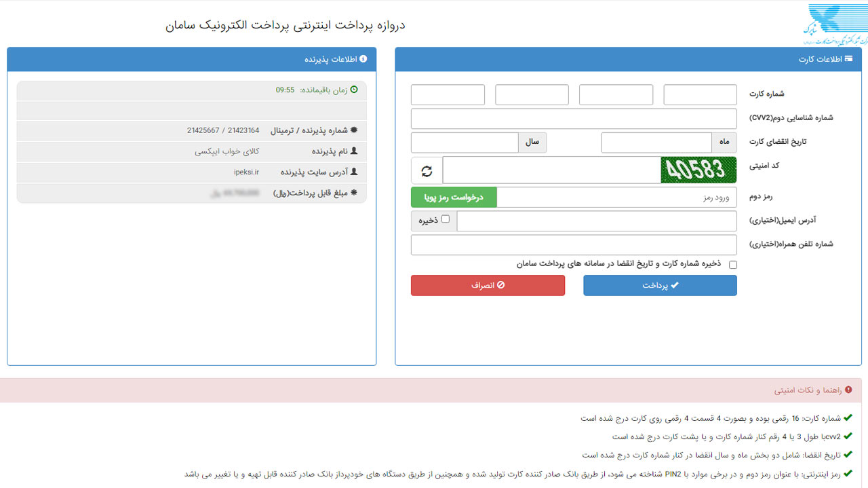Viewport: 868px width, 488px height.
Task: Click the سال label addon
Action: click(532, 143)
